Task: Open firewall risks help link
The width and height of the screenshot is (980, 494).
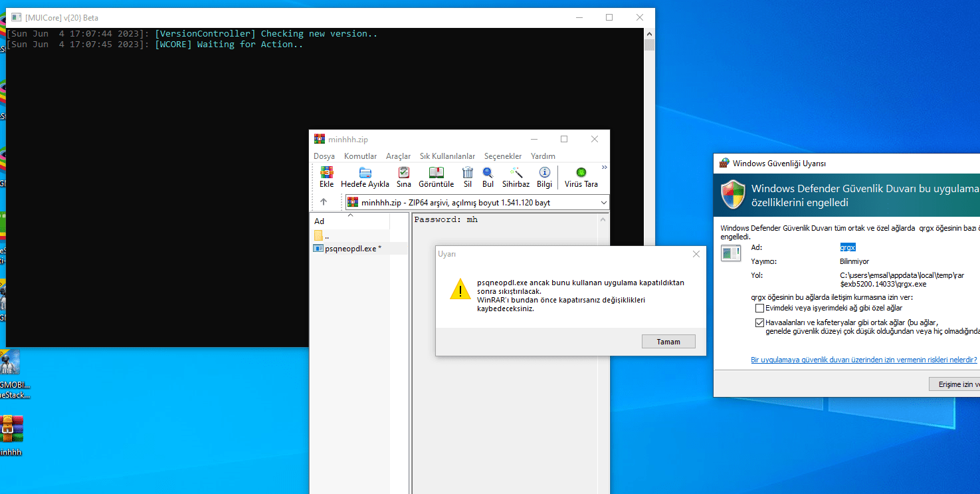Action: (x=864, y=360)
